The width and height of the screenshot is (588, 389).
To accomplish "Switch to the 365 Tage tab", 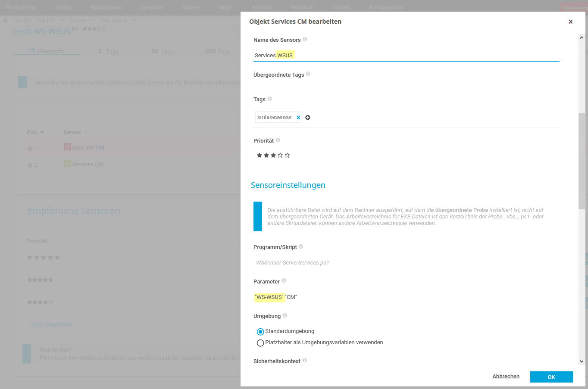I will pos(219,51).
